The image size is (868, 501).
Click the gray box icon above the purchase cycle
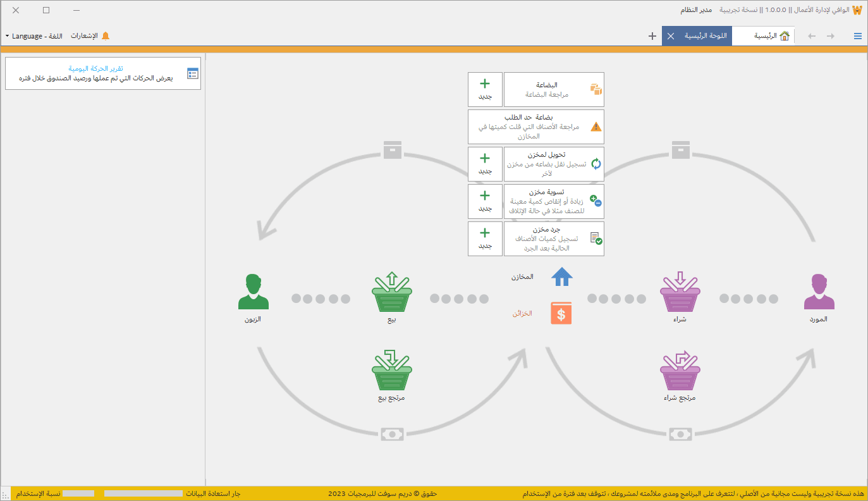click(x=680, y=149)
